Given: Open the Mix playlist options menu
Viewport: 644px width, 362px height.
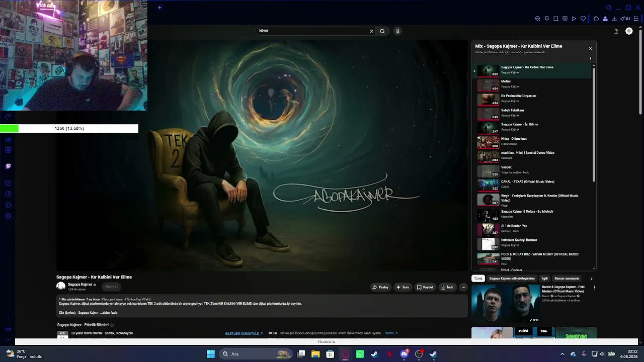Looking at the screenshot, I should (x=591, y=59).
